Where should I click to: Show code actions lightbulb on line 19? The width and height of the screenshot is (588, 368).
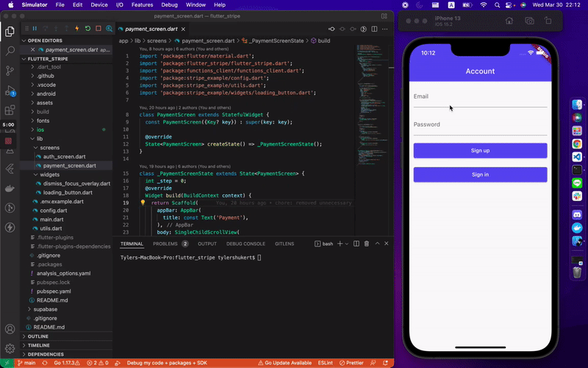[x=143, y=202]
